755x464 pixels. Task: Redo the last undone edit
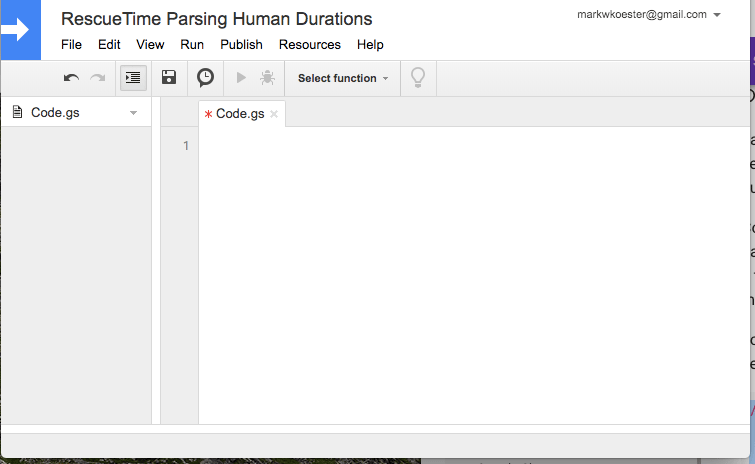(x=98, y=78)
